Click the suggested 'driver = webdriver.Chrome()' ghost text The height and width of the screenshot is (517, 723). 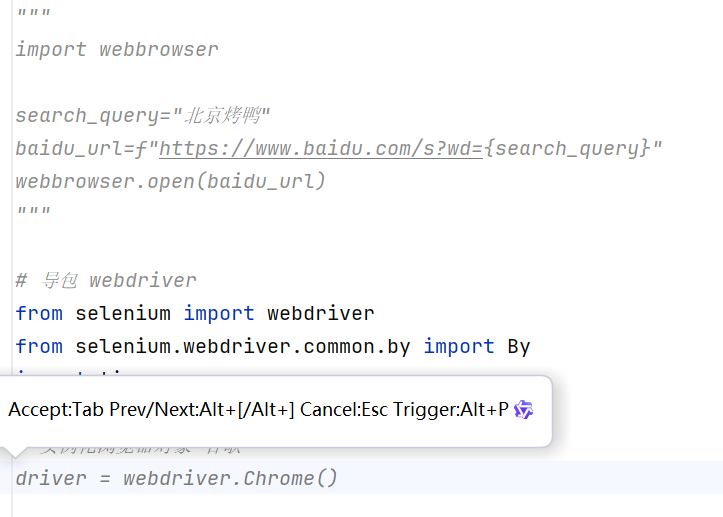(x=177, y=479)
